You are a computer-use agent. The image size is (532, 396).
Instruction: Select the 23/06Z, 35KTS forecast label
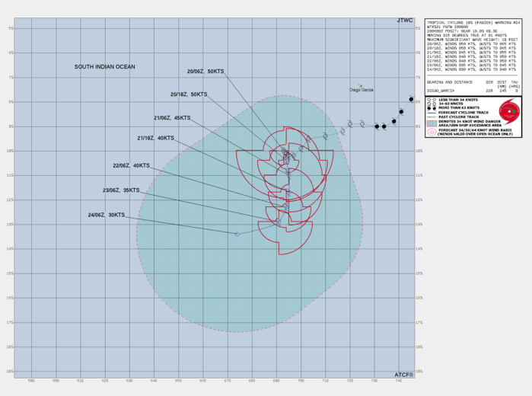121,190
